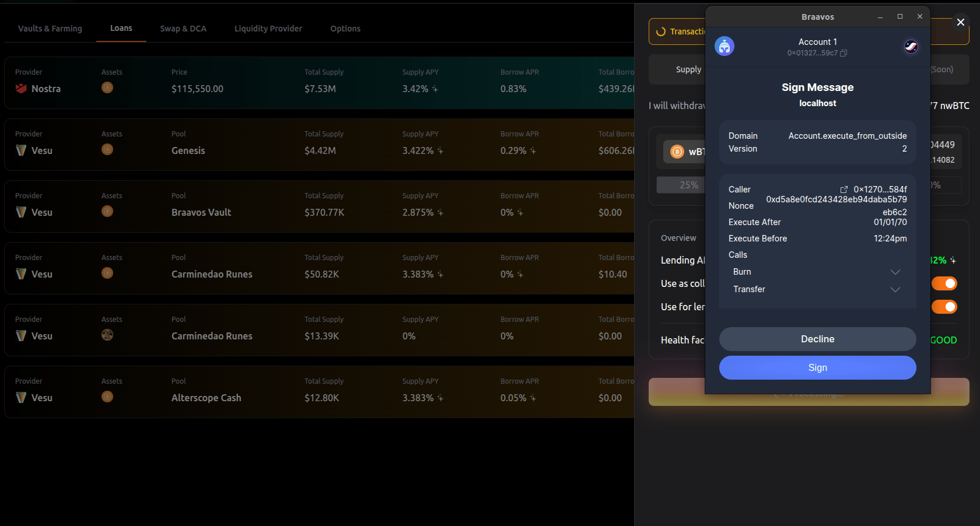The image size is (980, 526).
Task: Select the Braavos Vault pool name
Action: pyautogui.click(x=201, y=212)
